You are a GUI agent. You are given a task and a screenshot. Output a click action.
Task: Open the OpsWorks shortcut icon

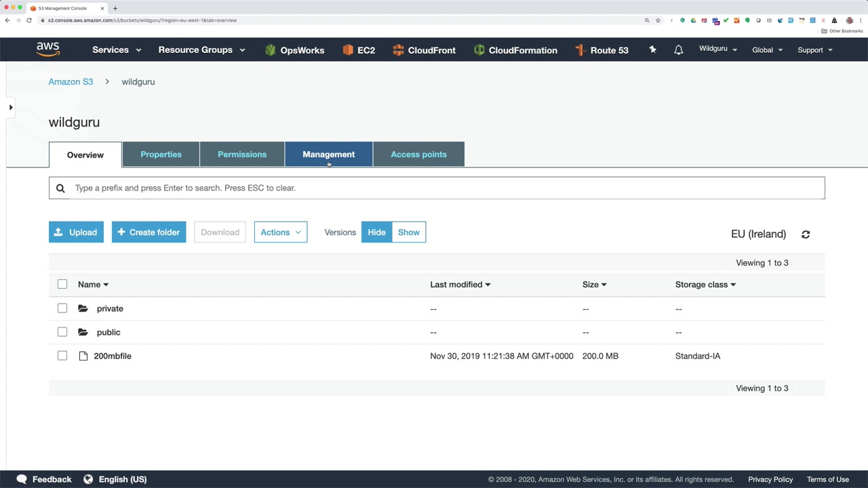pos(271,50)
